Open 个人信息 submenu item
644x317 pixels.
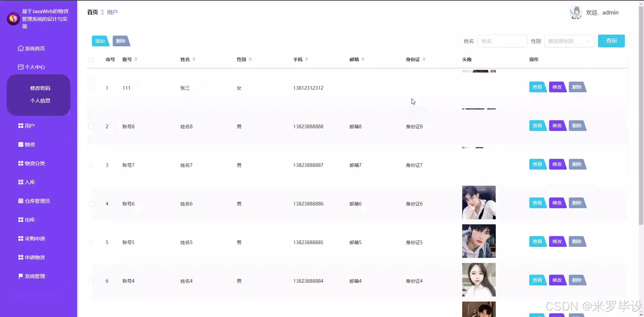[40, 100]
